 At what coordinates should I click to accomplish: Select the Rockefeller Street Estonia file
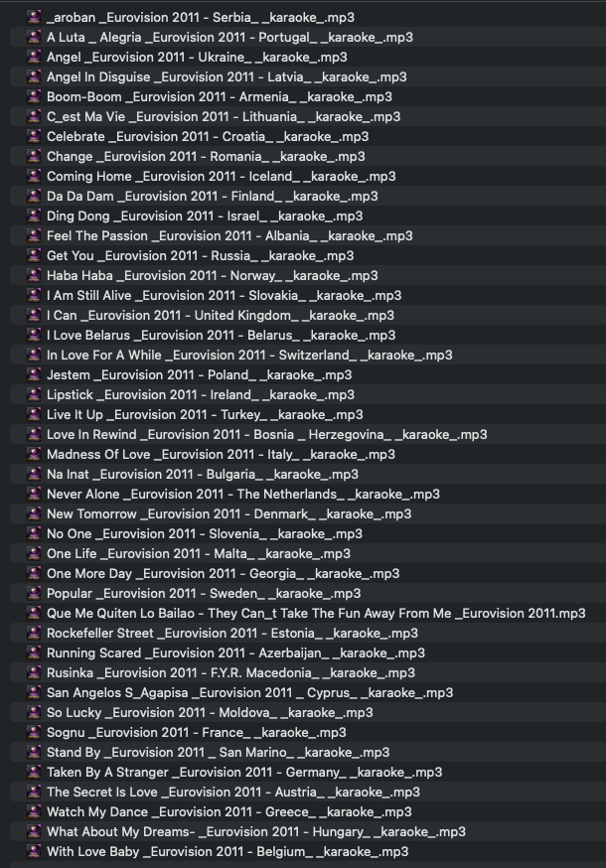pos(231,634)
